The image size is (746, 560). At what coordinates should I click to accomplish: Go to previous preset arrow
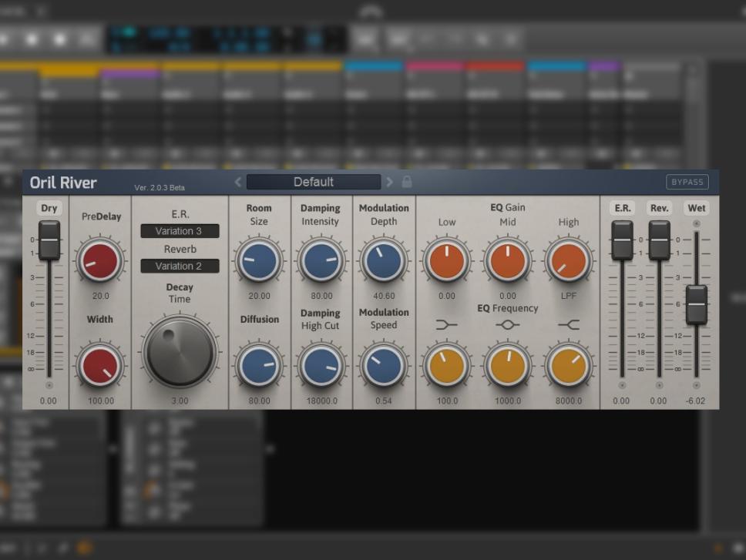(x=238, y=183)
